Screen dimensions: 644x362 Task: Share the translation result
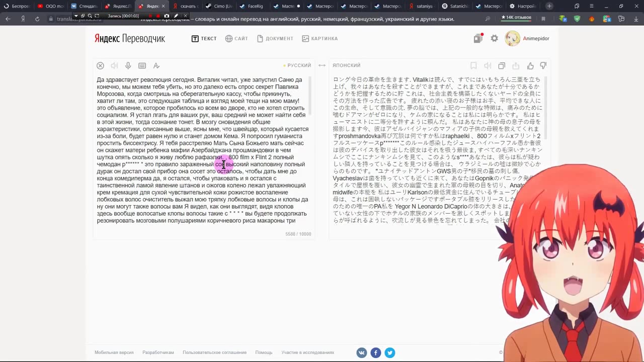coord(516,65)
